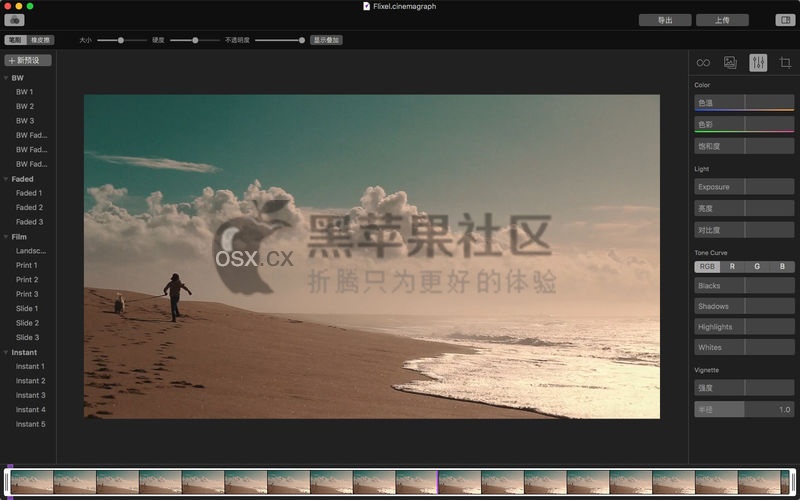
Task: Apply the BW 3 preset
Action: point(24,121)
